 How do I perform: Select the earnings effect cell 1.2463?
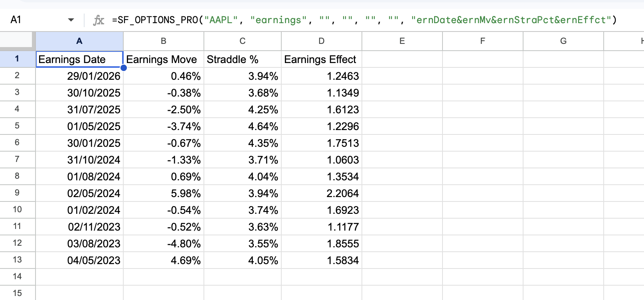322,76
